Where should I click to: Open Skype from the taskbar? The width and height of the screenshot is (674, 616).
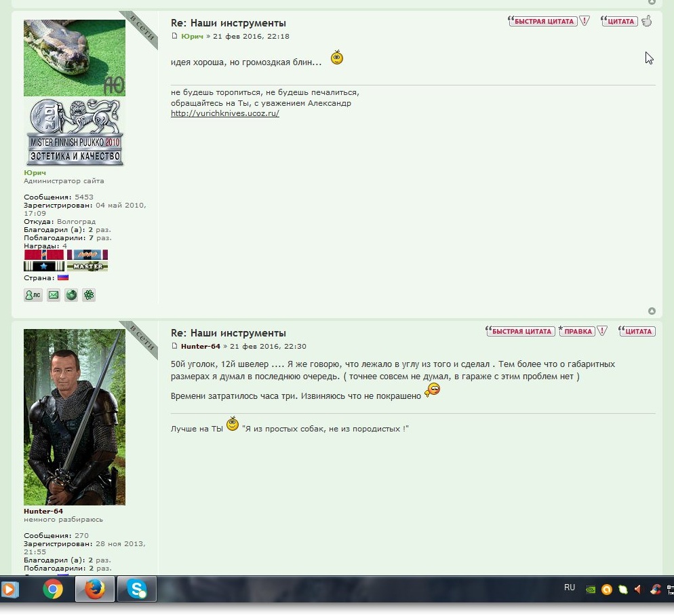(x=137, y=589)
